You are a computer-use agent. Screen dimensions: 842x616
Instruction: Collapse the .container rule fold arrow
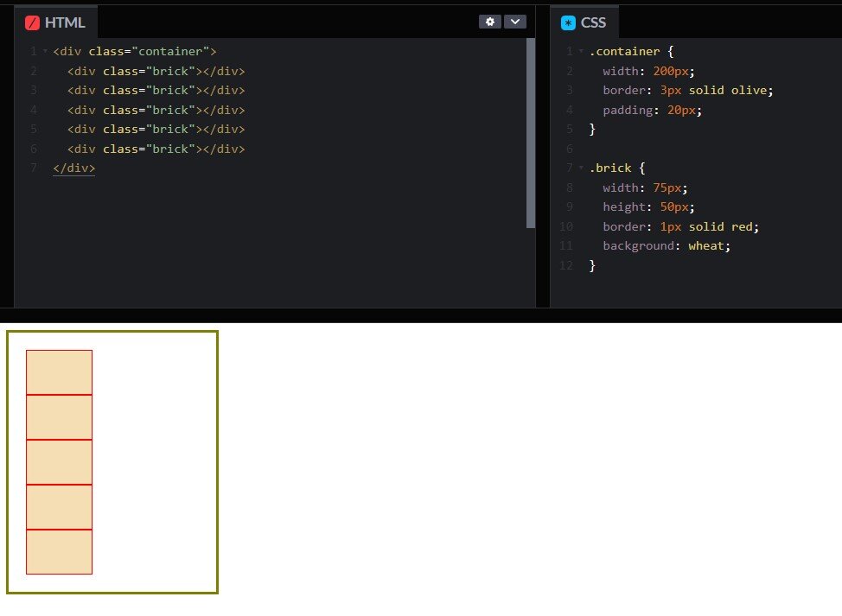581,52
